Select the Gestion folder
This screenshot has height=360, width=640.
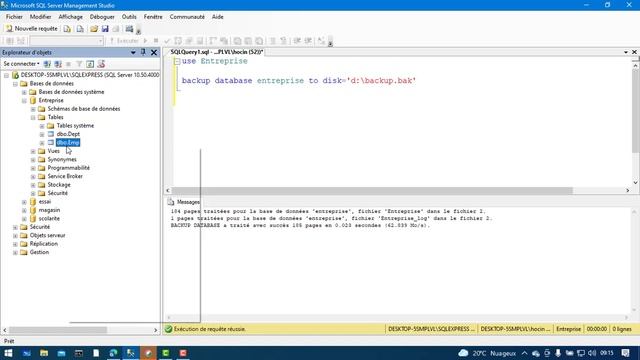pos(39,252)
